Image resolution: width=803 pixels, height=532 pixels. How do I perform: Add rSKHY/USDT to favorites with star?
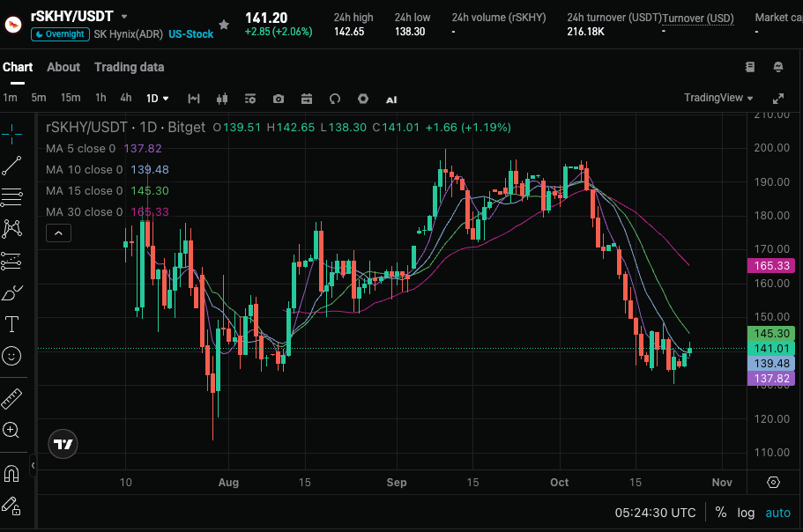tap(224, 25)
